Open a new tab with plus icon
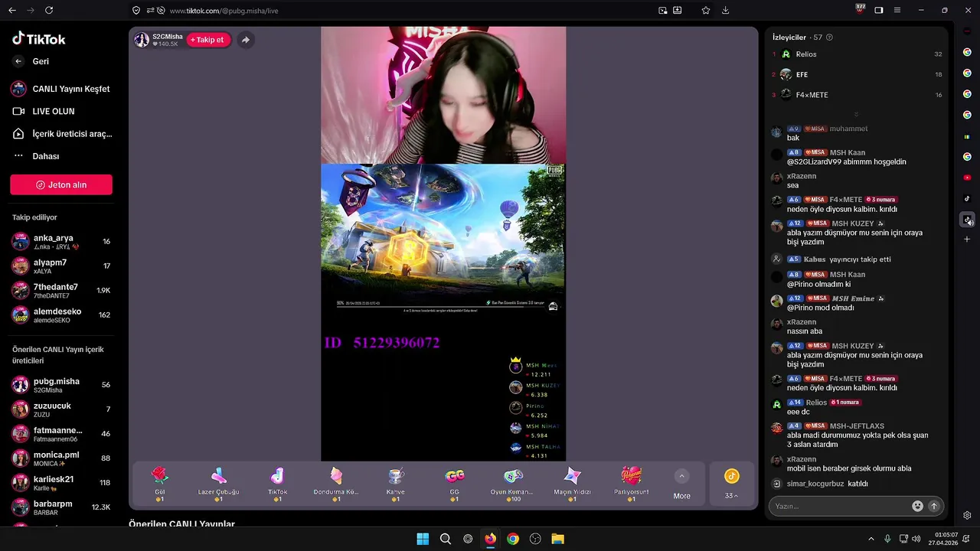980x551 pixels. click(967, 240)
